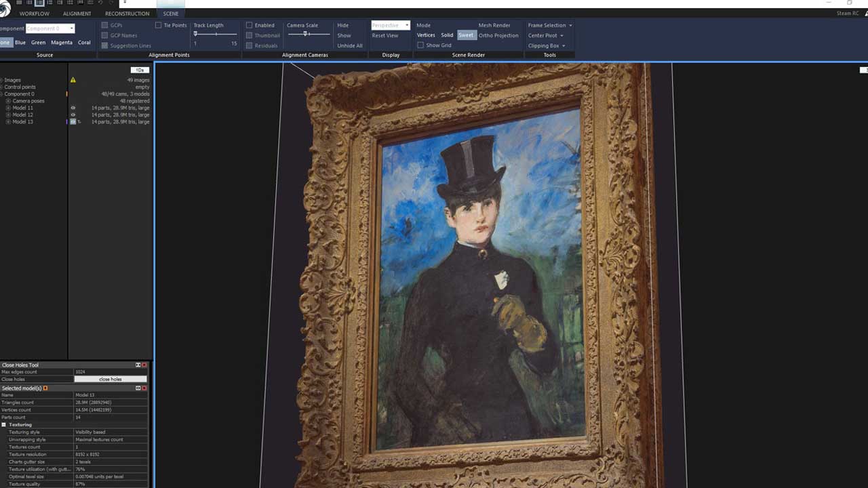
Task: Adjust the Track Length slider handle
Action: point(195,34)
